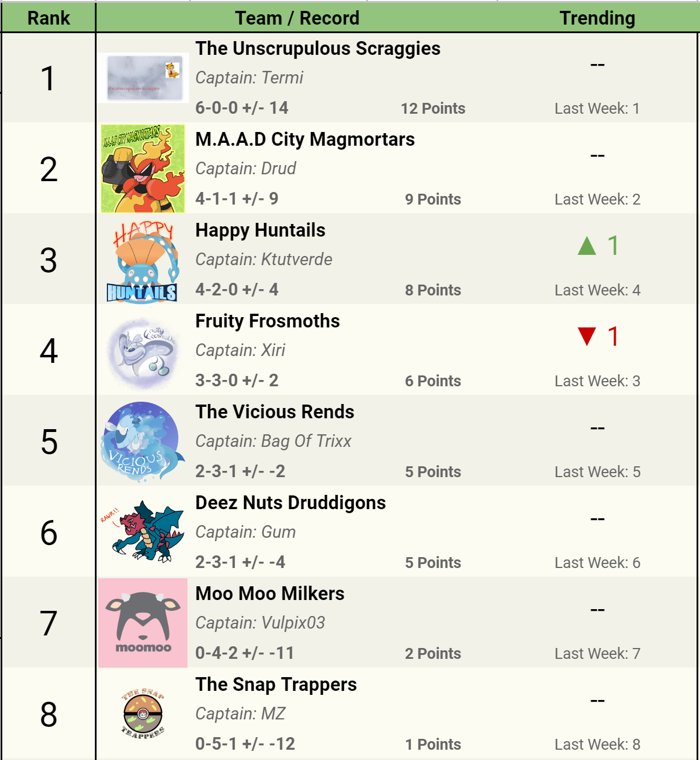700x760 pixels.
Task: Click The Unscrupulous Scraggies team logo
Action: pyautogui.click(x=143, y=78)
